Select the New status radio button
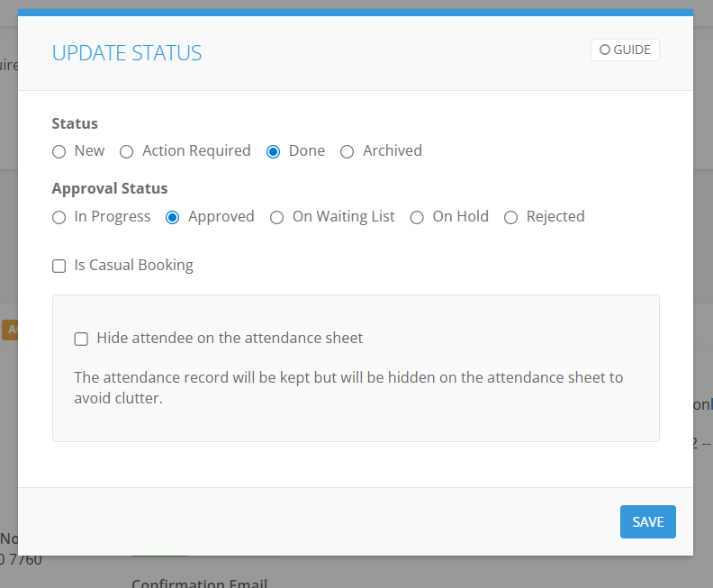 click(x=59, y=151)
